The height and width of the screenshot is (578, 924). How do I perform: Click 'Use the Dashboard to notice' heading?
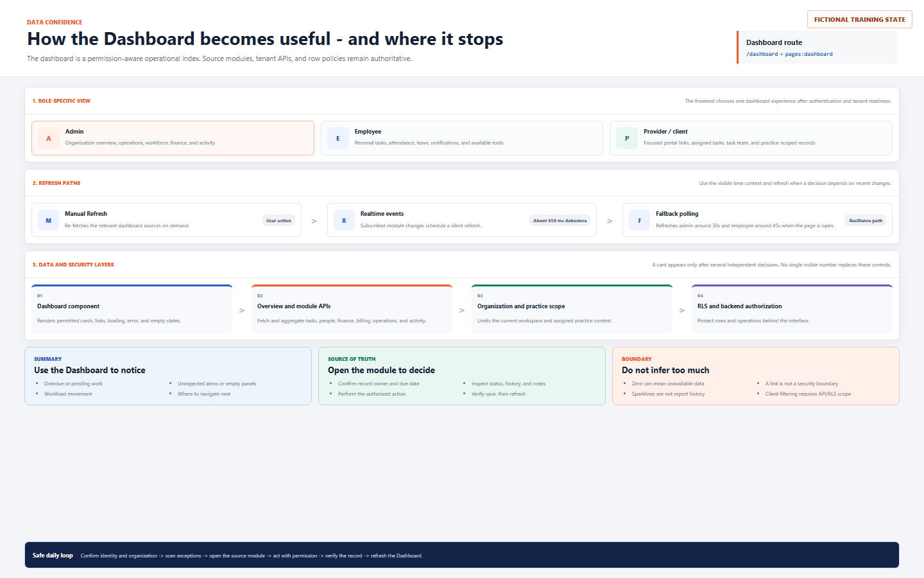pos(90,370)
